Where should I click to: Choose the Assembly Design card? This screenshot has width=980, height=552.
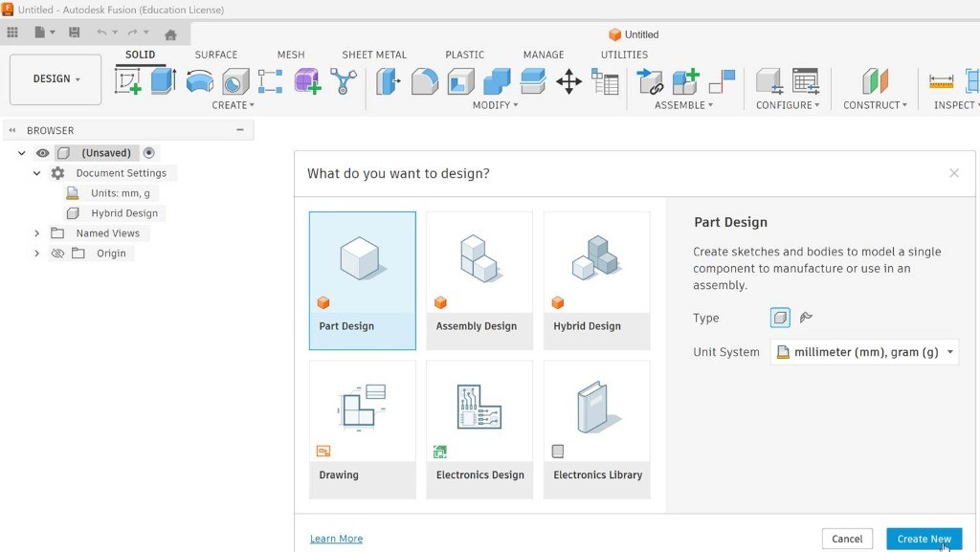[479, 281]
